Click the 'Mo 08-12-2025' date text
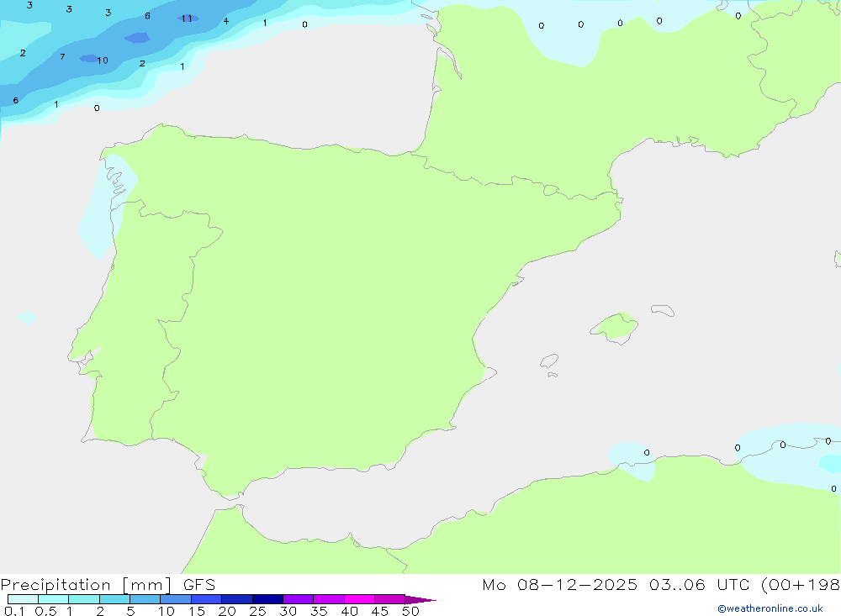841x616 pixels. pos(560,585)
